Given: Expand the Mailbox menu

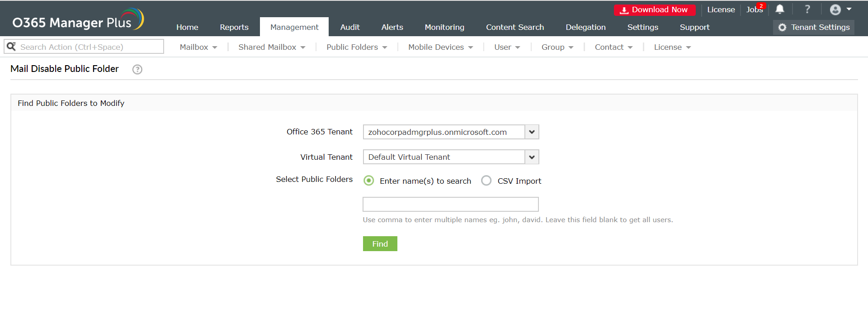Looking at the screenshot, I should (x=198, y=47).
